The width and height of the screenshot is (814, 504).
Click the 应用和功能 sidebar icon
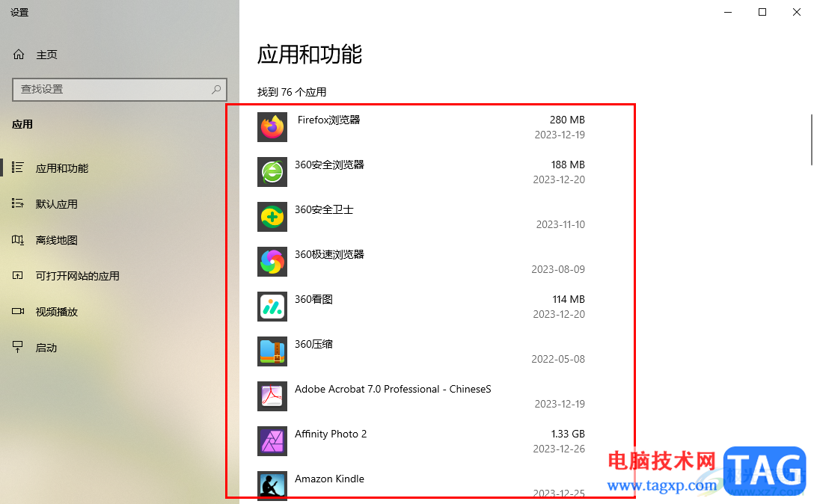tap(18, 168)
